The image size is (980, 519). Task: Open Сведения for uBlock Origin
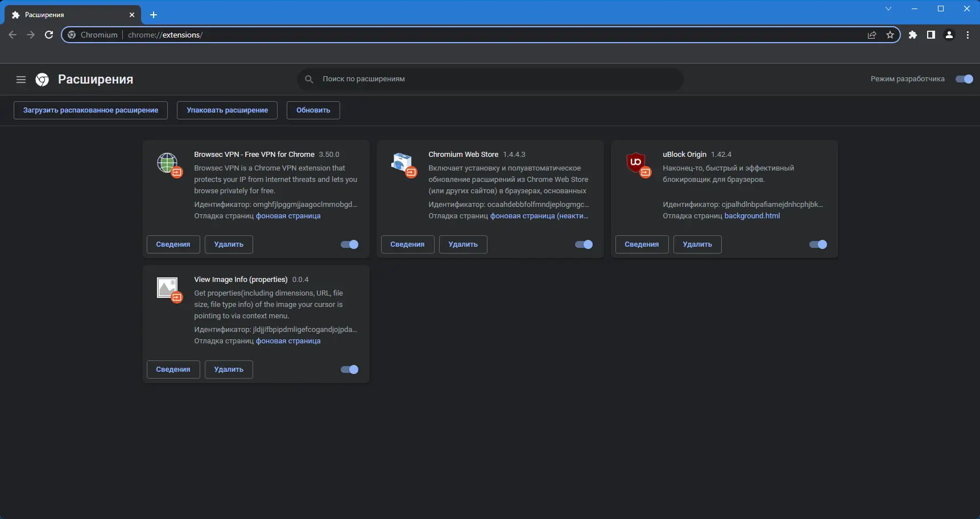(x=642, y=244)
